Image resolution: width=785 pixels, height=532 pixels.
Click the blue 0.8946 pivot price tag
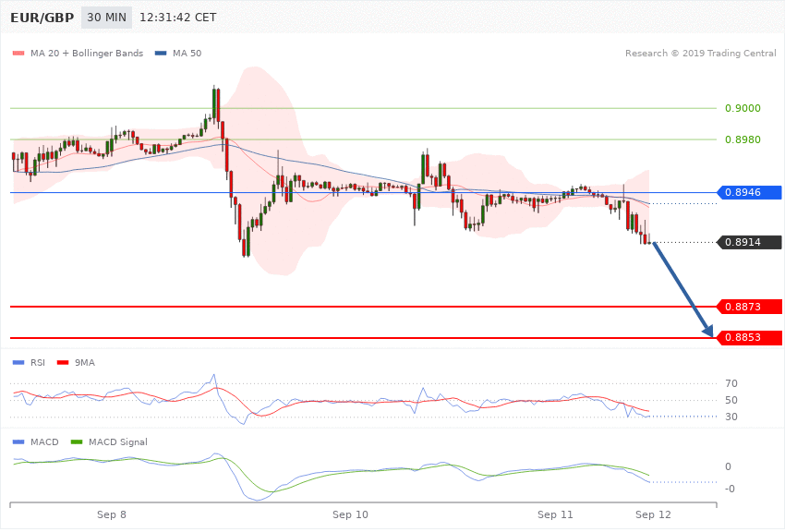749,192
